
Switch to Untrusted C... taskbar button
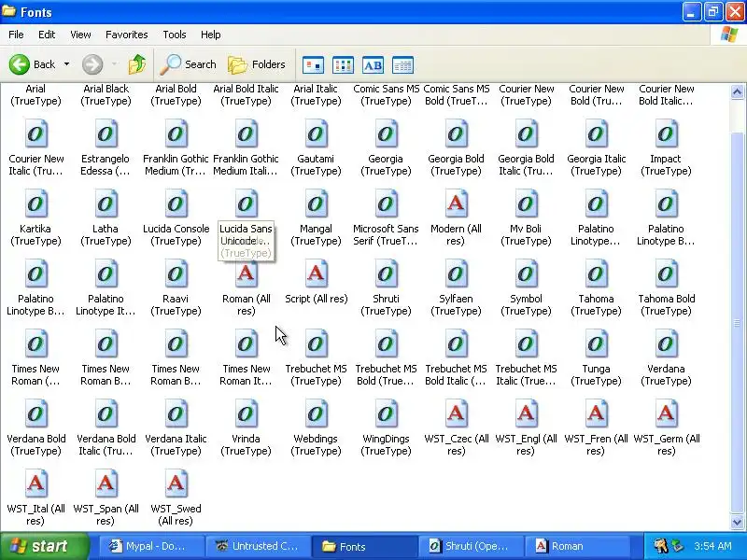coord(258,546)
